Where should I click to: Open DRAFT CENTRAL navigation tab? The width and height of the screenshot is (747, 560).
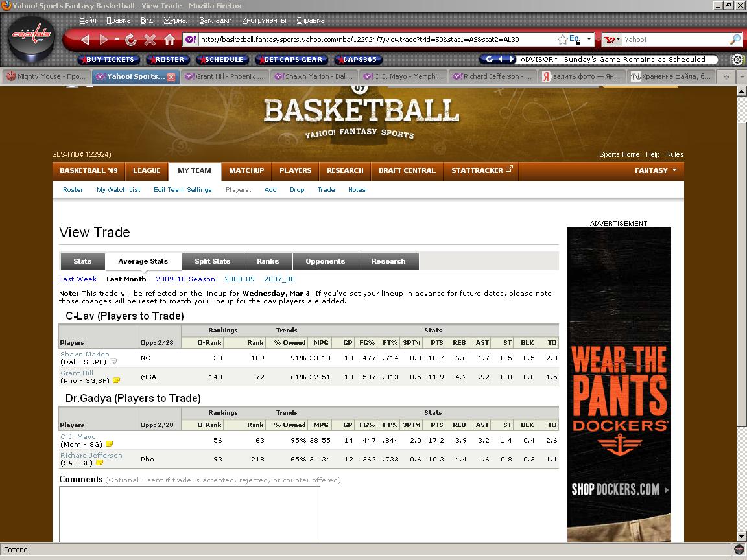407,170
